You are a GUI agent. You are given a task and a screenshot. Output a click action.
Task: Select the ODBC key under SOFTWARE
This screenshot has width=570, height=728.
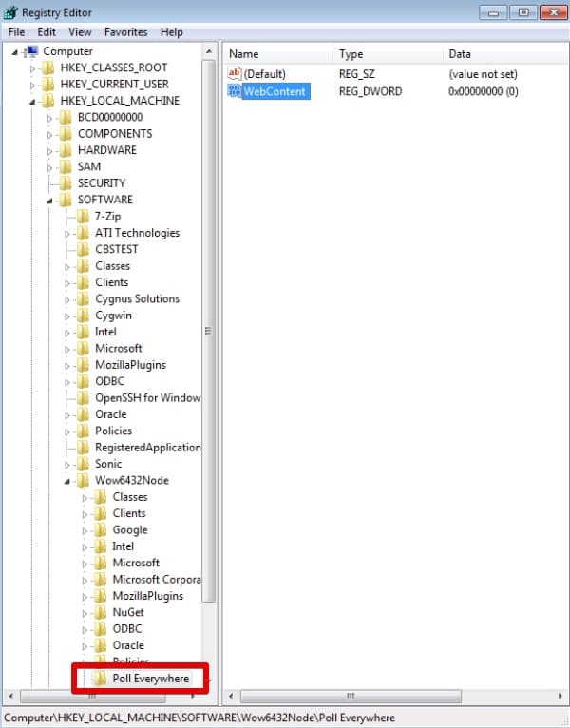pos(109,381)
